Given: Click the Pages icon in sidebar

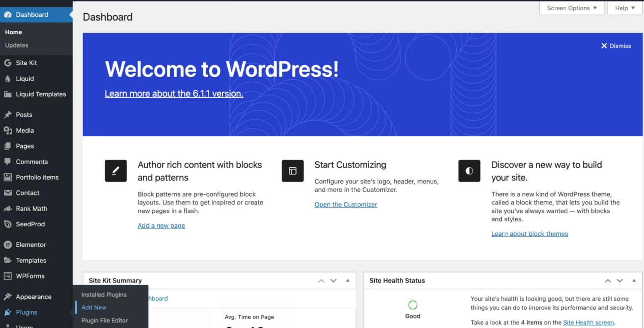Looking at the screenshot, I should point(7,146).
